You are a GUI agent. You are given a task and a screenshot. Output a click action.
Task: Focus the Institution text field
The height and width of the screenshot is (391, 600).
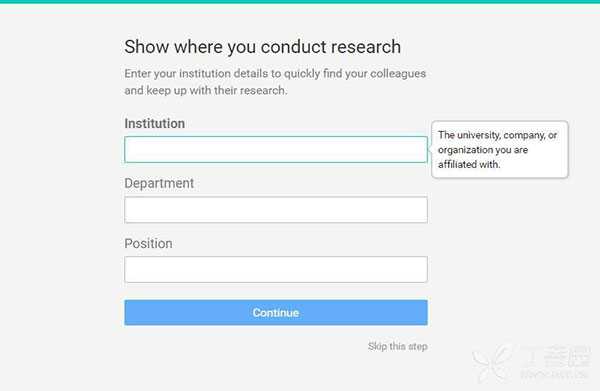(x=276, y=150)
